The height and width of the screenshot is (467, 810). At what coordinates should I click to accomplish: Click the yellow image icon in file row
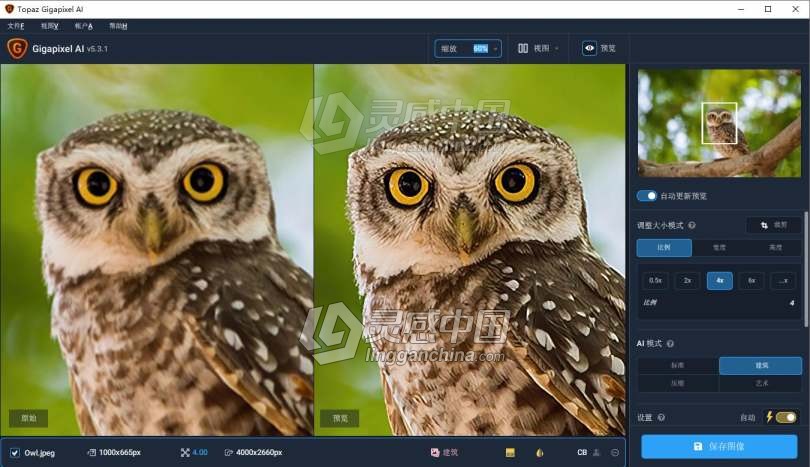click(x=510, y=453)
